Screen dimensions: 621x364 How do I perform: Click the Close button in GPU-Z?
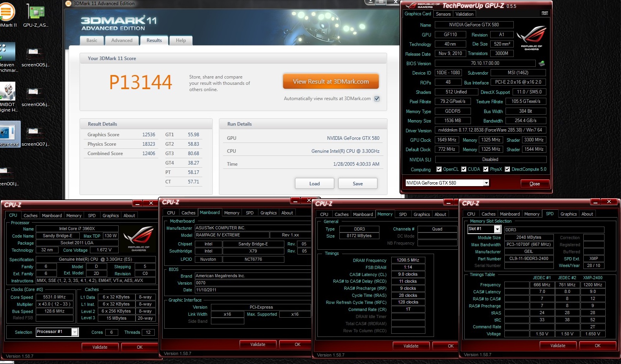tap(535, 183)
